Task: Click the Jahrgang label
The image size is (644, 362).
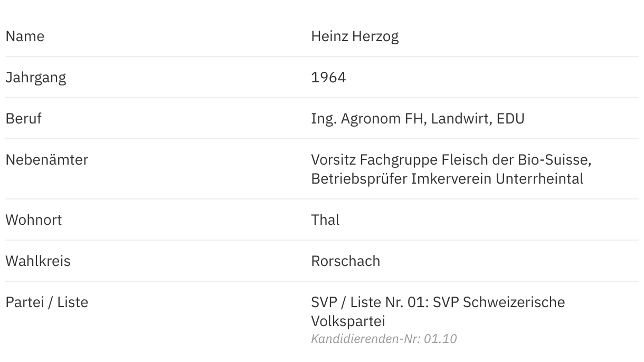Action: (36, 78)
